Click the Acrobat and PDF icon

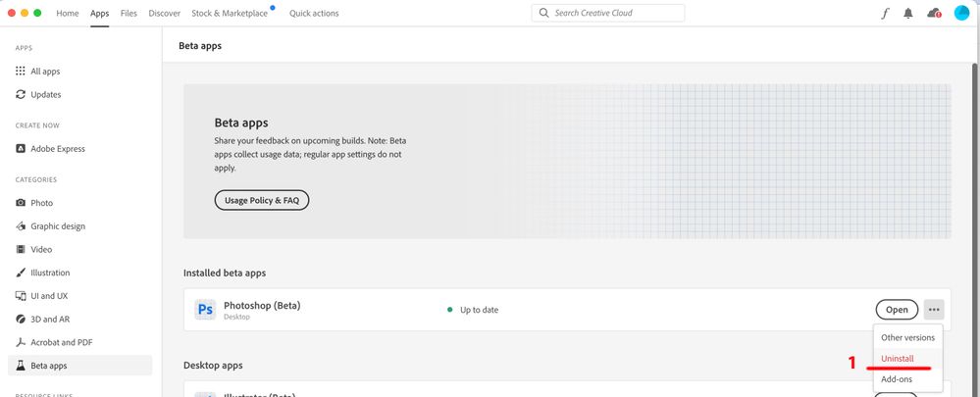[21, 342]
